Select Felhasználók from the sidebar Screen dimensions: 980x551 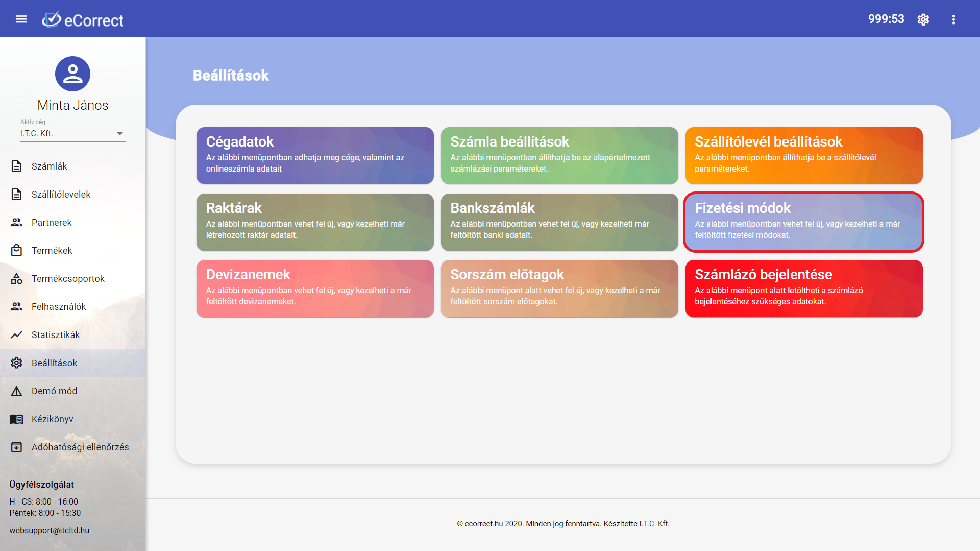click(x=59, y=307)
